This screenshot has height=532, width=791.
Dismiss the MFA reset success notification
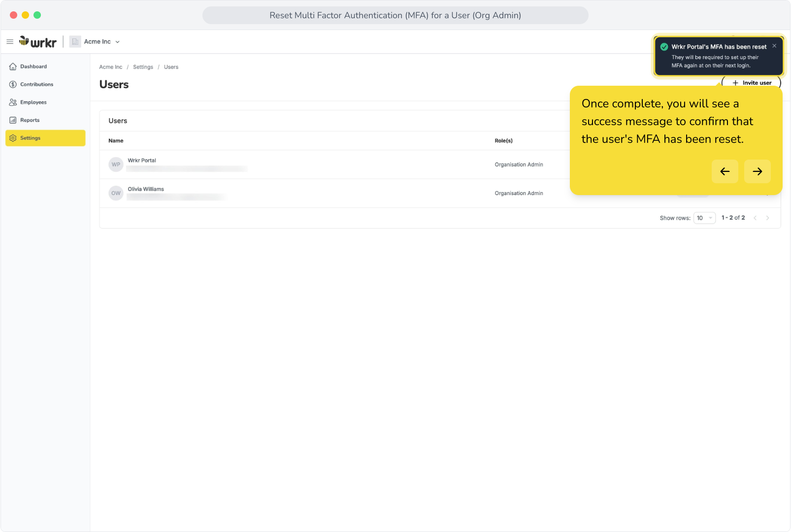pyautogui.click(x=774, y=46)
